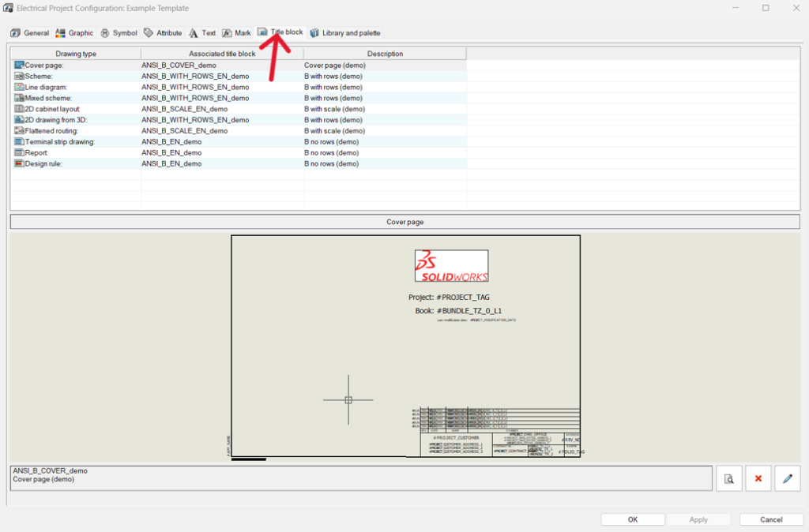Sort by Drawing type column header
This screenshot has width=809, height=532.
coord(76,54)
